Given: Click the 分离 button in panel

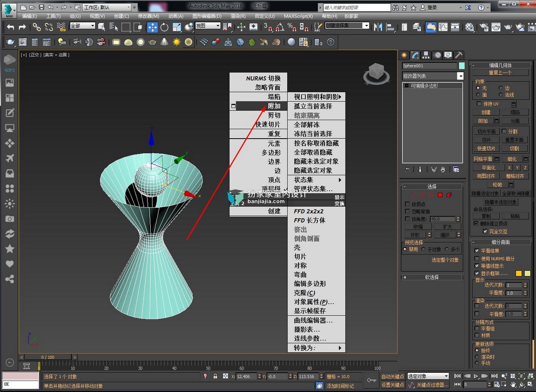Looking at the screenshot, I should click(515, 121).
